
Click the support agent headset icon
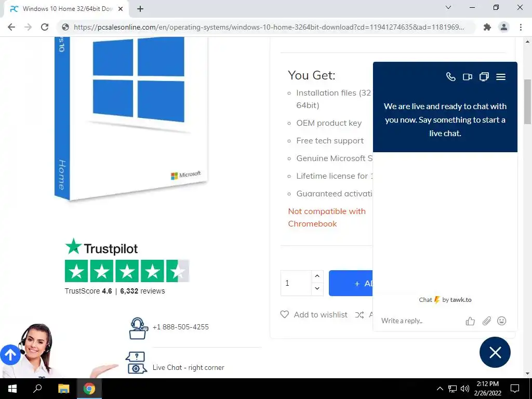click(138, 328)
